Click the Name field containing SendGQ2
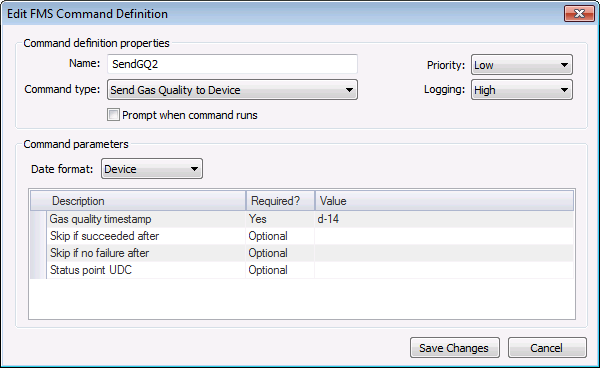 (x=232, y=64)
